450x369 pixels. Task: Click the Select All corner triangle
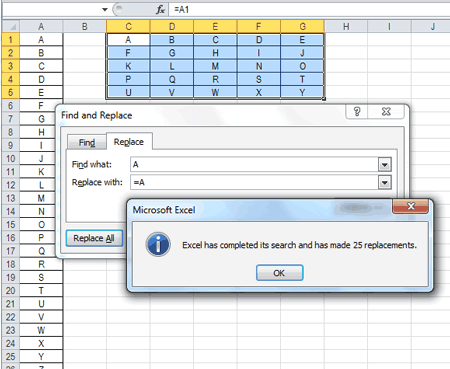(x=11, y=26)
